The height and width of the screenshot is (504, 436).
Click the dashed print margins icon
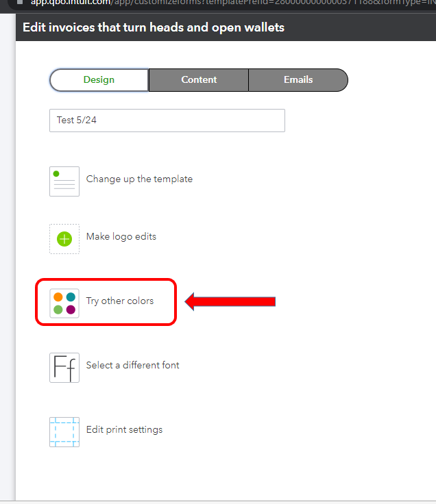[x=64, y=432]
